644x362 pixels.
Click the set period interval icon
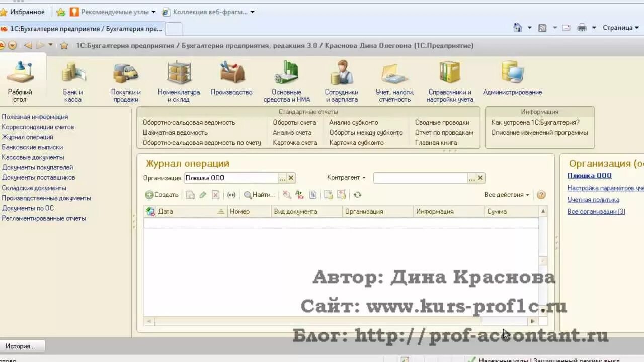tap(231, 195)
